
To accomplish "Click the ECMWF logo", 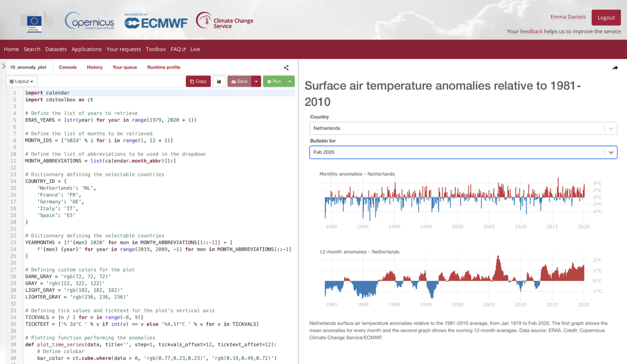I will point(156,21).
